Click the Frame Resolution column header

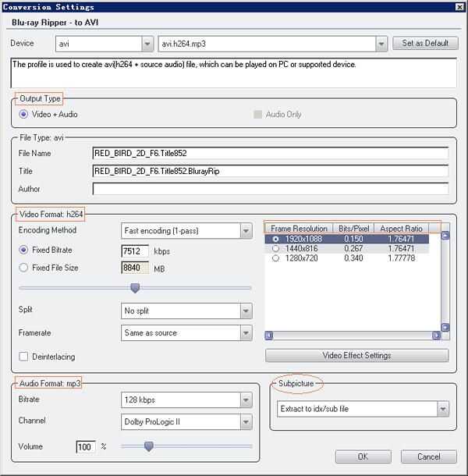(x=299, y=229)
